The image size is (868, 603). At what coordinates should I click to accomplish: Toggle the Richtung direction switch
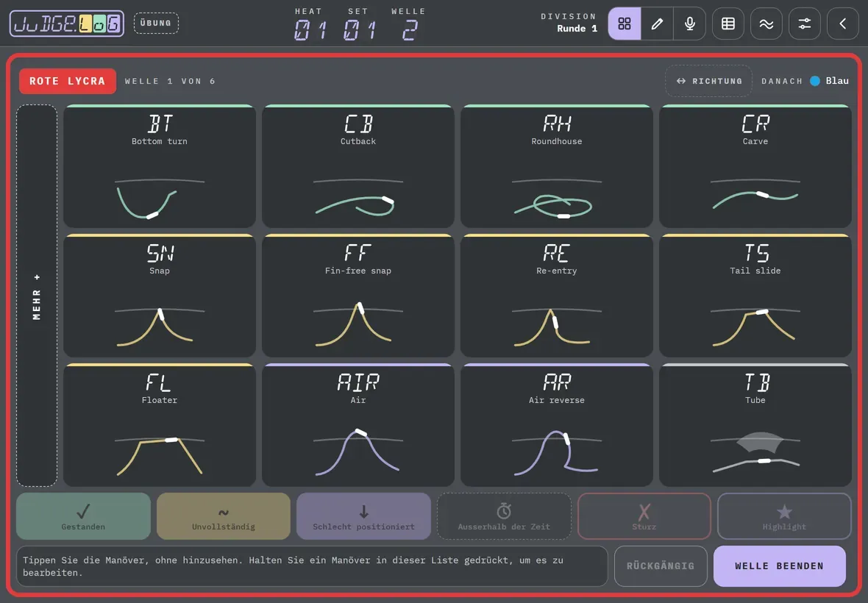click(708, 81)
